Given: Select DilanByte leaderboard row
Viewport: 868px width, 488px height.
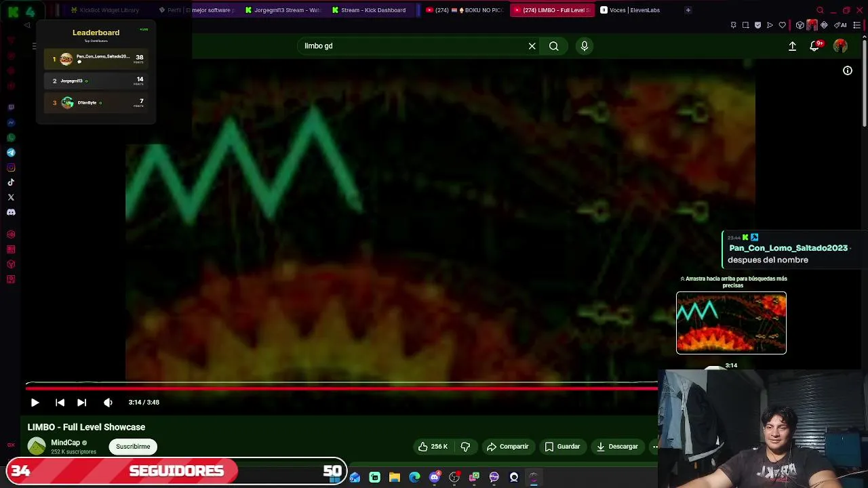Looking at the screenshot, I should tap(96, 102).
